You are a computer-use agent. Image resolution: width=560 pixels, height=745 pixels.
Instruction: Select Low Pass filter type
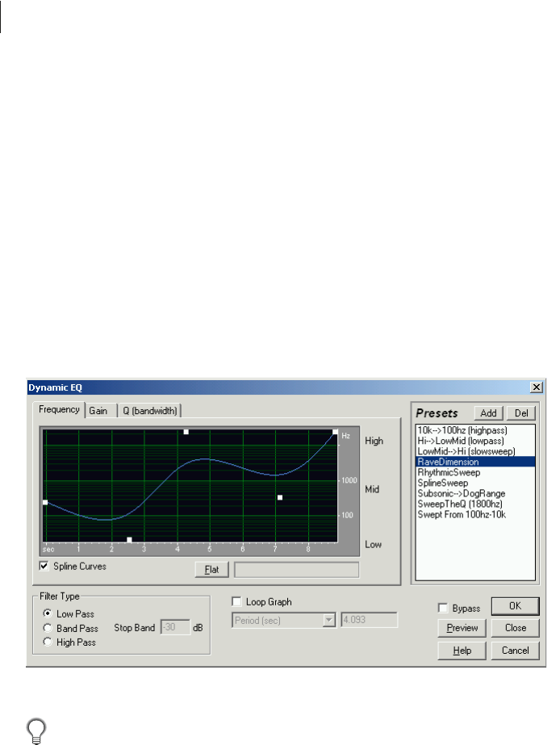47,613
